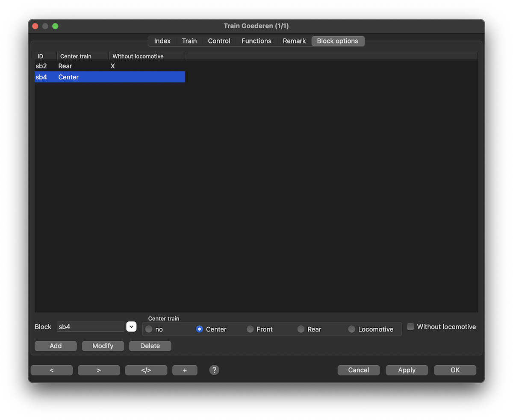
Task: Open the Block dropdown arrow
Action: pos(131,327)
